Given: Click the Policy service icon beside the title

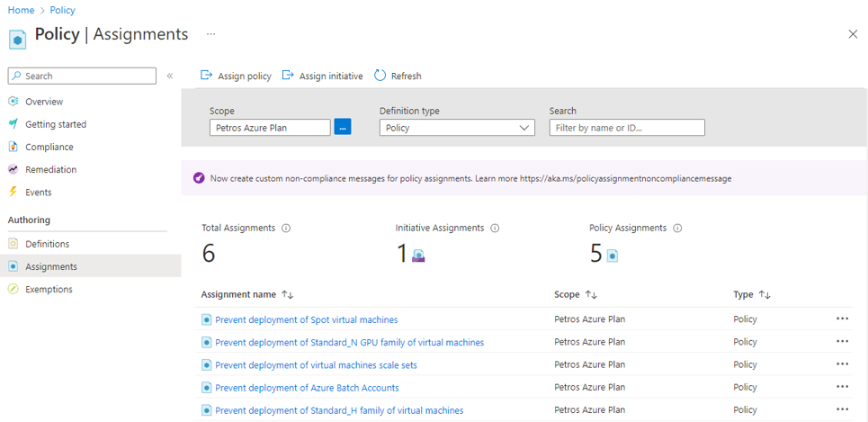Looking at the screenshot, I should tap(18, 40).
